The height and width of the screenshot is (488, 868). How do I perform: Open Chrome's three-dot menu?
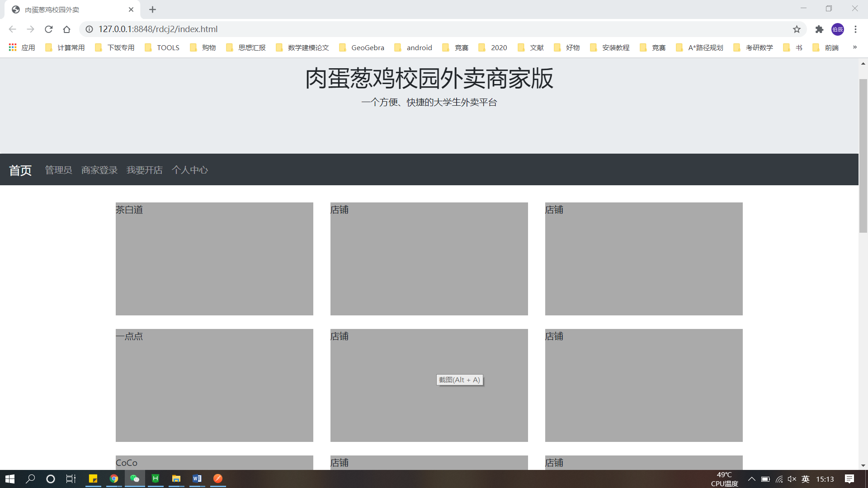pyautogui.click(x=855, y=29)
